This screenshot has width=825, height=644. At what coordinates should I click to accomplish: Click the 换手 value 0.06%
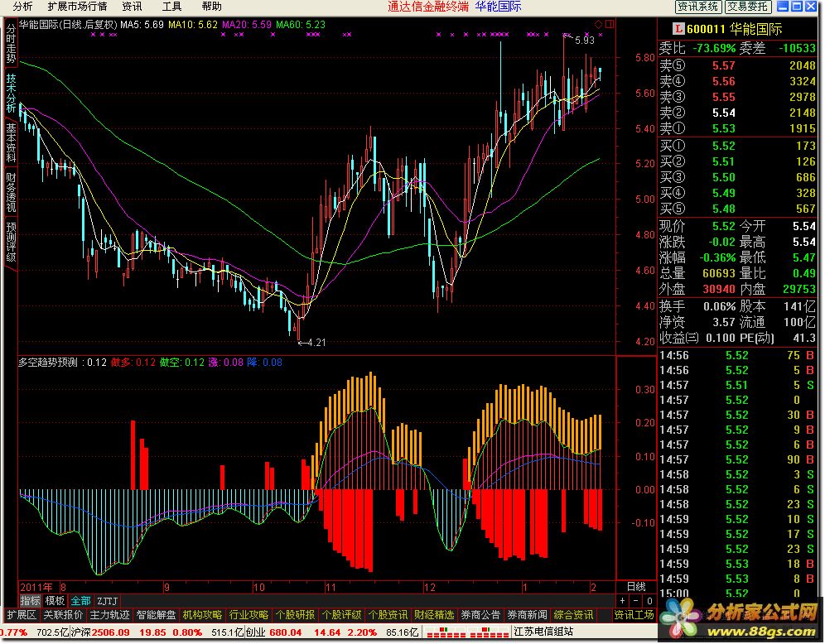pyautogui.click(x=719, y=306)
